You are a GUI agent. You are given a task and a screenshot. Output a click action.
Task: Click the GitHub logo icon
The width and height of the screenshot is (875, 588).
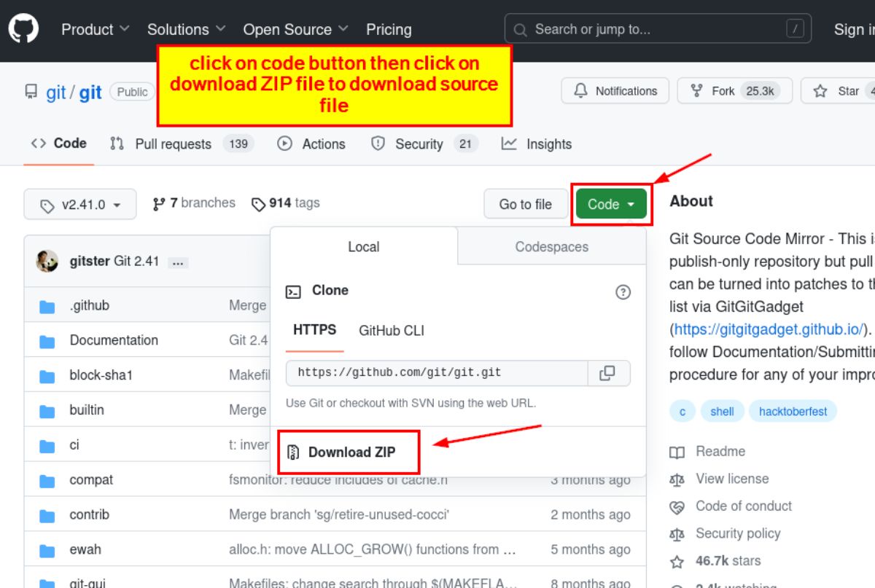(23, 29)
